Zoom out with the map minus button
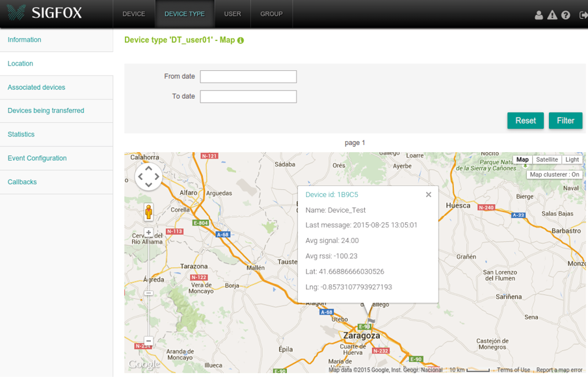 [148, 341]
